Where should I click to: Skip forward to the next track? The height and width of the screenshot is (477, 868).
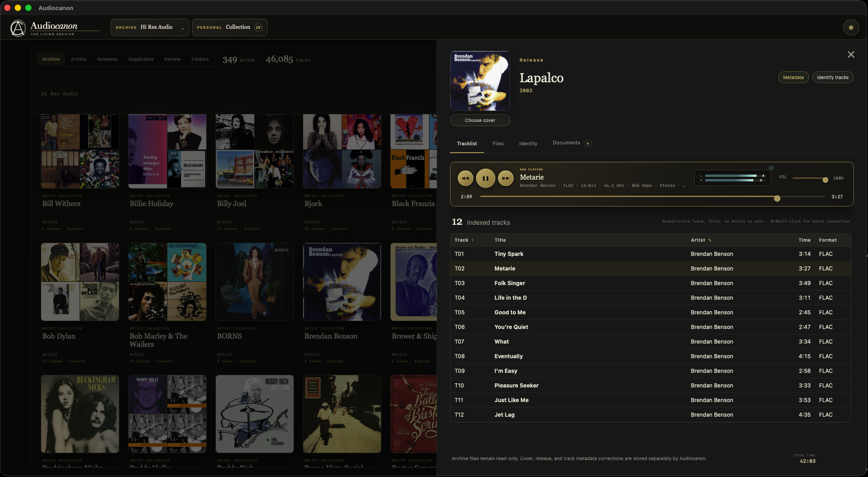tap(505, 178)
